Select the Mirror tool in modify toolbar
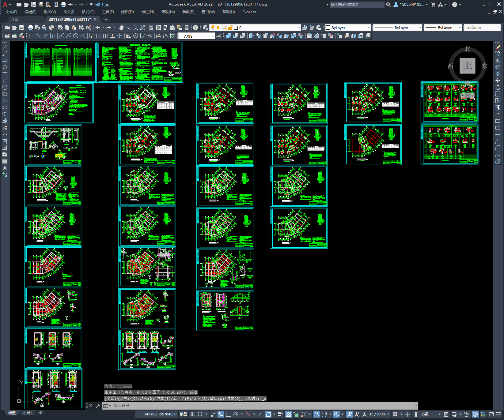The image size is (504, 420). coord(498,60)
